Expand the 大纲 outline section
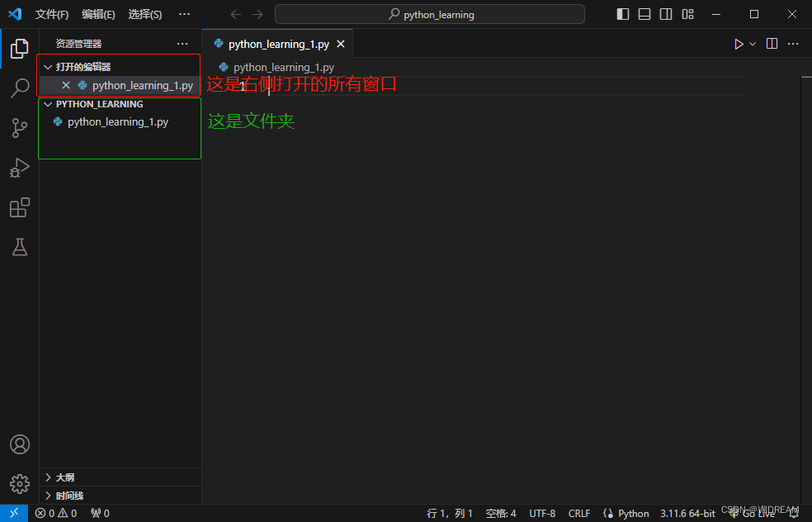 (48, 477)
